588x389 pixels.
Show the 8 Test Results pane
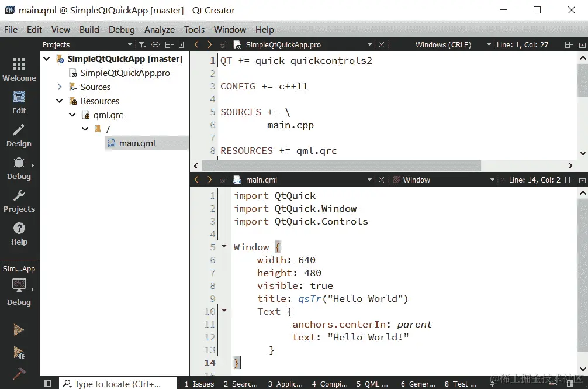pyautogui.click(x=460, y=384)
